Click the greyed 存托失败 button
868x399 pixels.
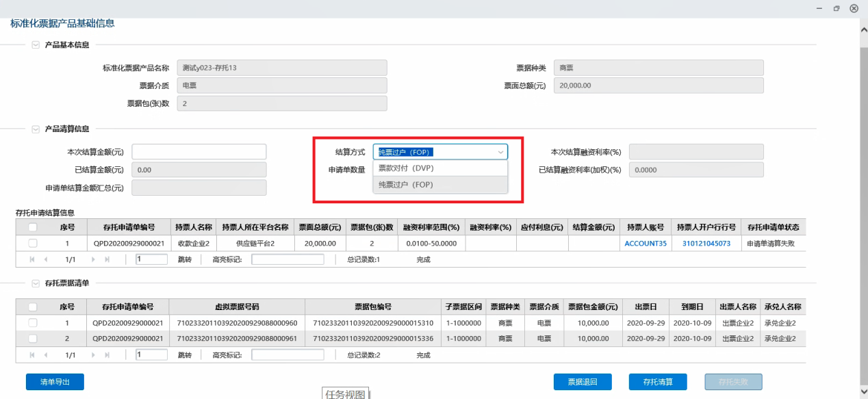pos(733,382)
